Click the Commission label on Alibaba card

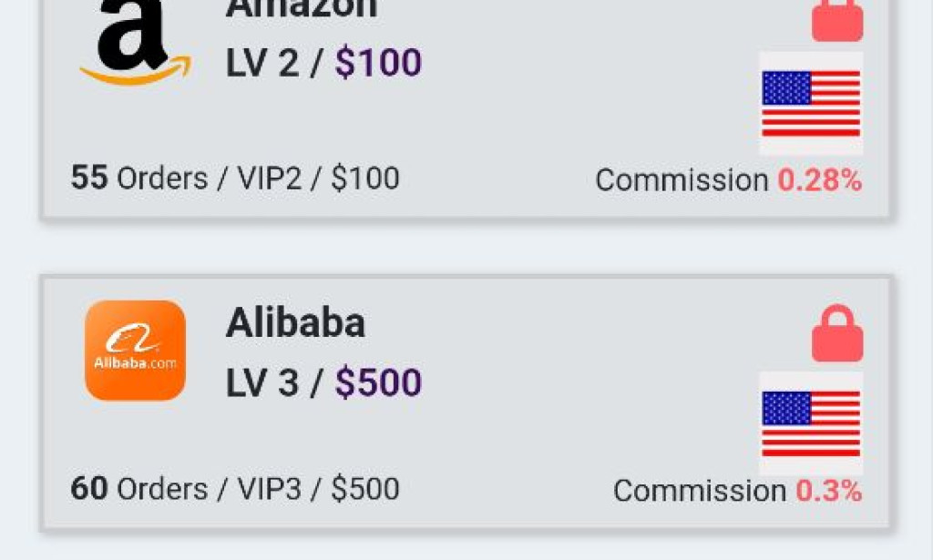[x=699, y=492]
